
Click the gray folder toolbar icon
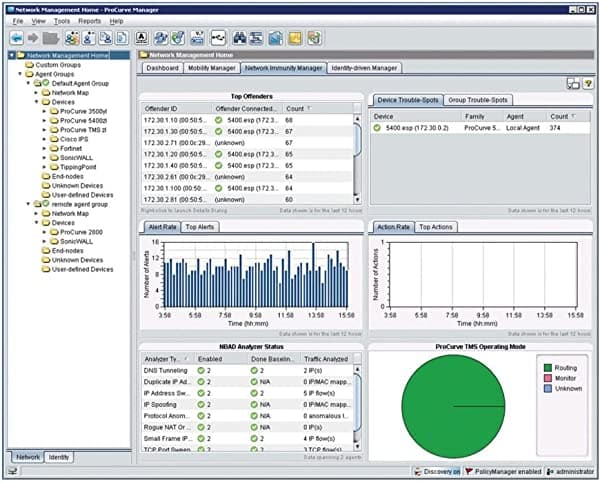[x=51, y=38]
